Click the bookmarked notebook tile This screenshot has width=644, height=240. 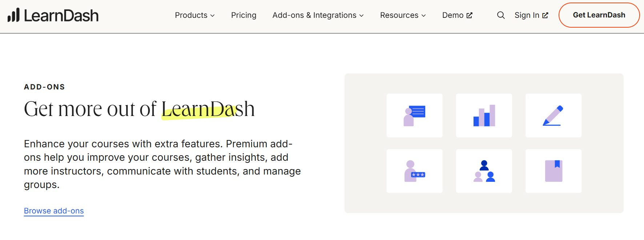[553, 171]
